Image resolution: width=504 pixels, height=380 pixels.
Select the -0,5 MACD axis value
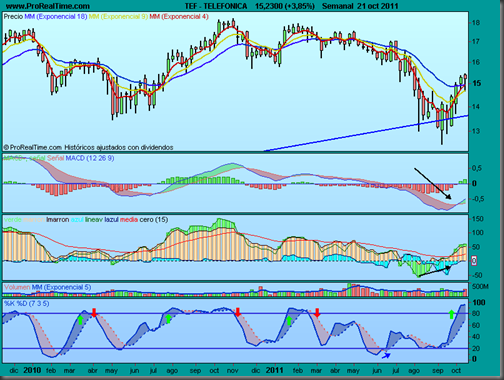[x=478, y=199]
